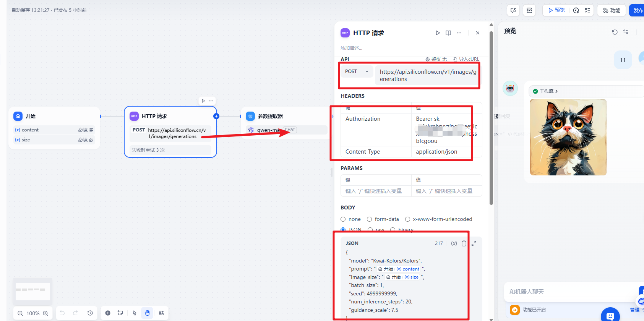The height and width of the screenshot is (321, 644).
Task: Click the 功能 features button
Action: pyautogui.click(x=612, y=10)
